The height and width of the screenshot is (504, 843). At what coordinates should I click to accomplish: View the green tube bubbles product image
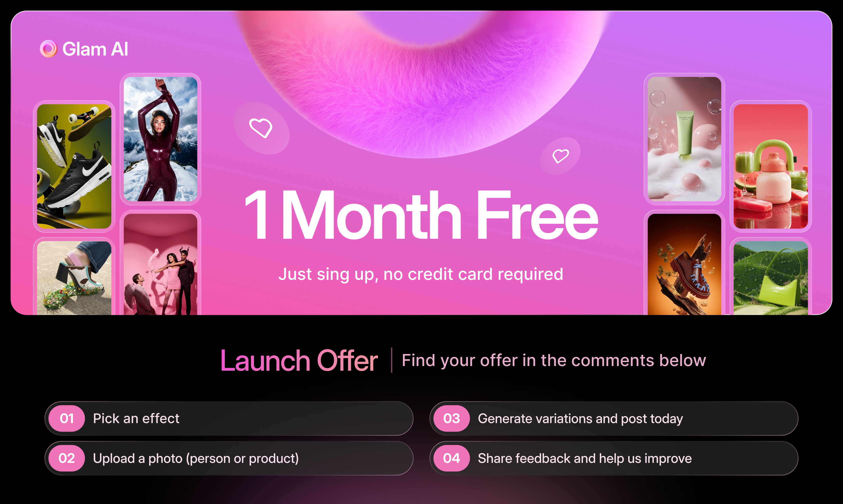[x=684, y=139]
